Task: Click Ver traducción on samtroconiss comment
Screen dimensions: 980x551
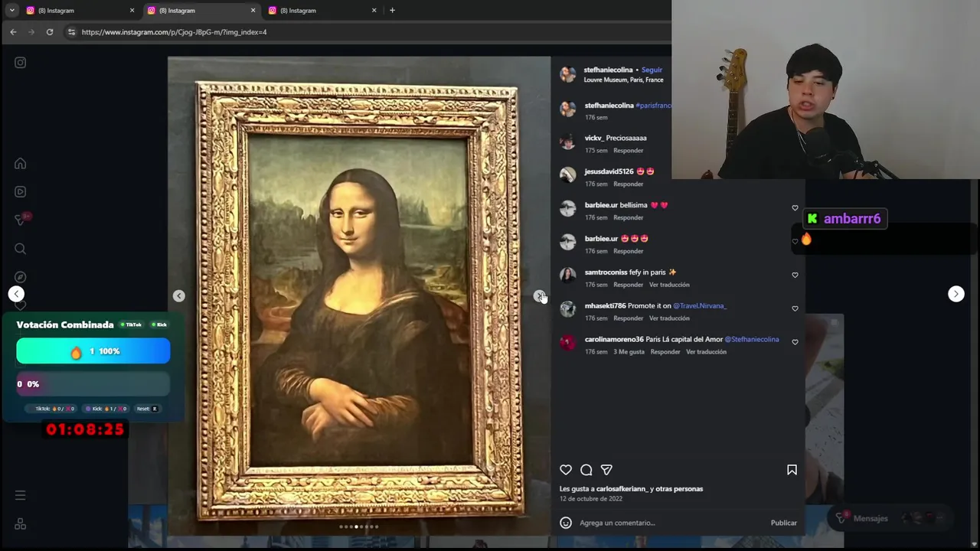Action: point(669,285)
